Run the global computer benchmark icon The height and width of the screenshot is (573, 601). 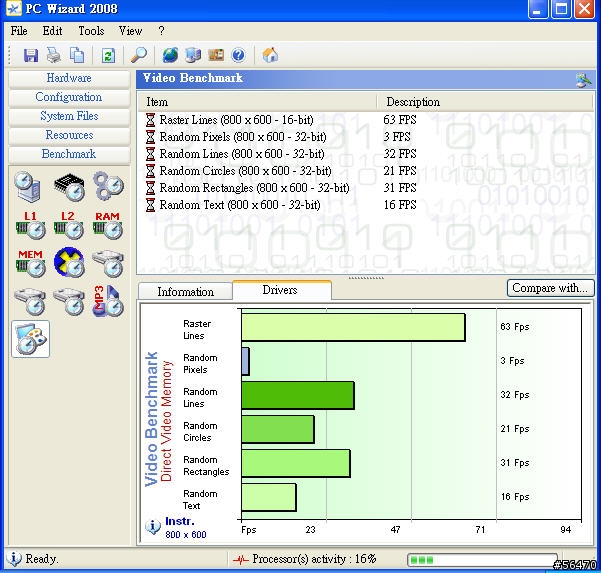(28, 187)
